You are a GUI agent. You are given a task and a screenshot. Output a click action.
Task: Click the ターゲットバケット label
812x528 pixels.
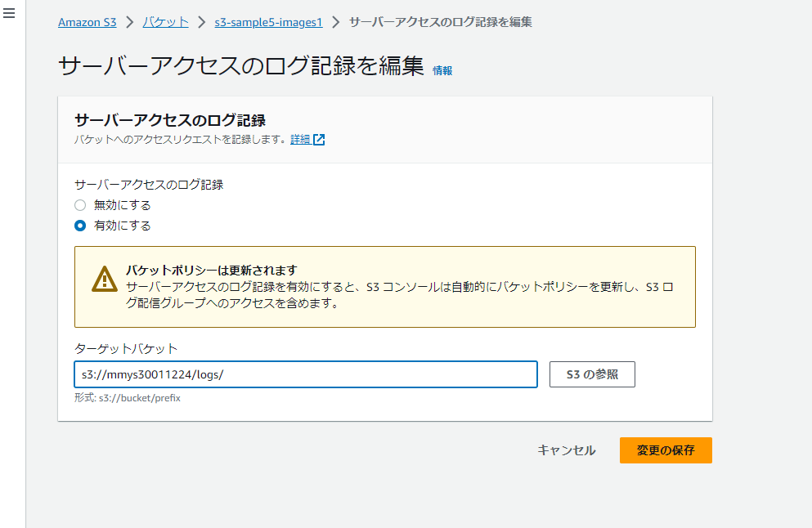coord(126,349)
